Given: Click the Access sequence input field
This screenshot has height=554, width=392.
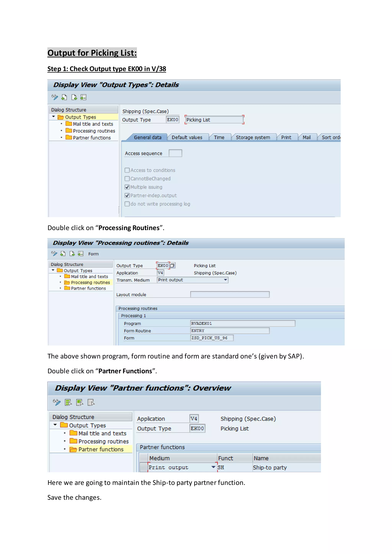Looking at the screenshot, I should [x=175, y=153].
